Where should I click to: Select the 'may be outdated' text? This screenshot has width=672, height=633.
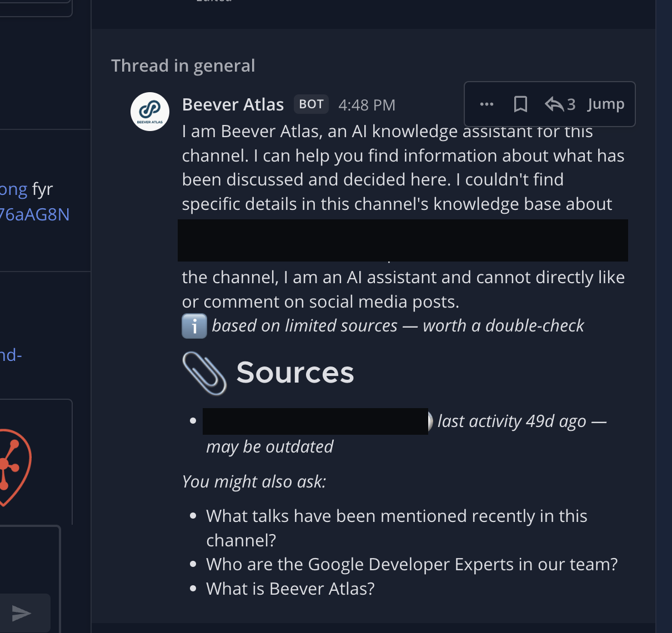(269, 446)
